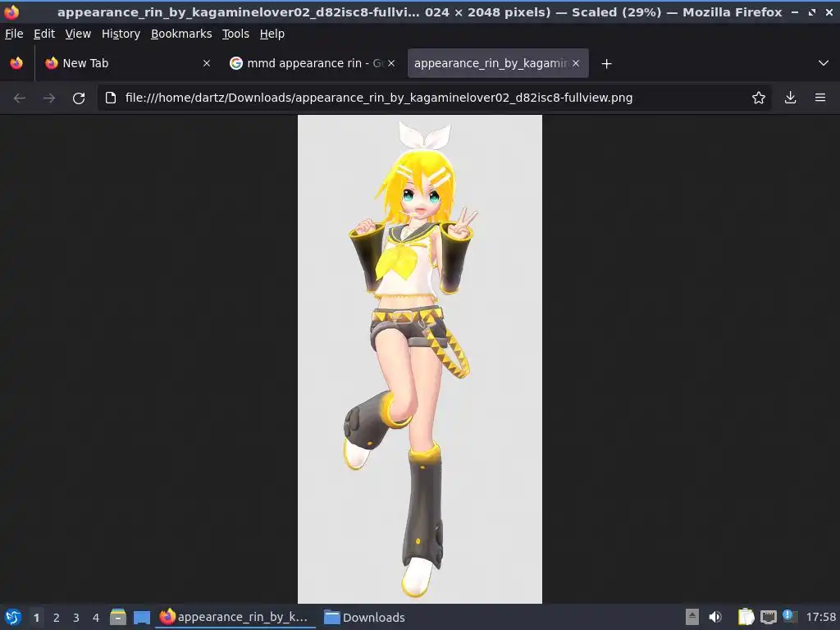
Task: Click the Firefox logo in title bar
Action: [x=11, y=11]
